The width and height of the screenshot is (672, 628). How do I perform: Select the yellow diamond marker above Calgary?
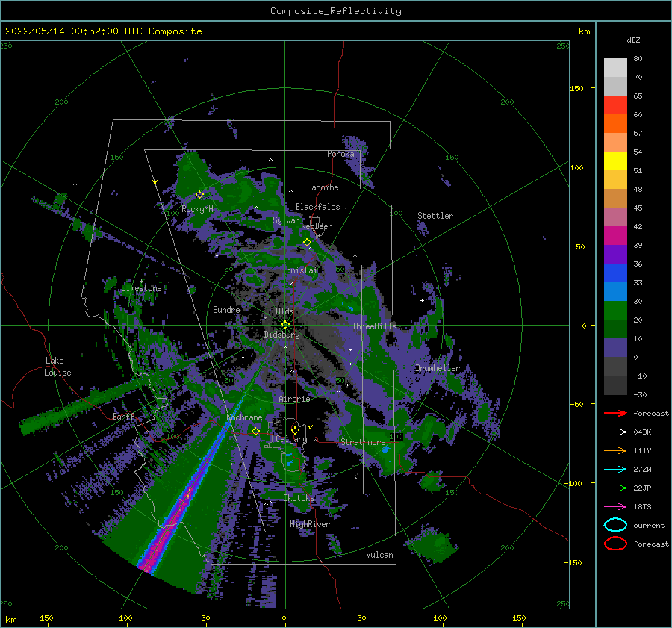coord(295,430)
